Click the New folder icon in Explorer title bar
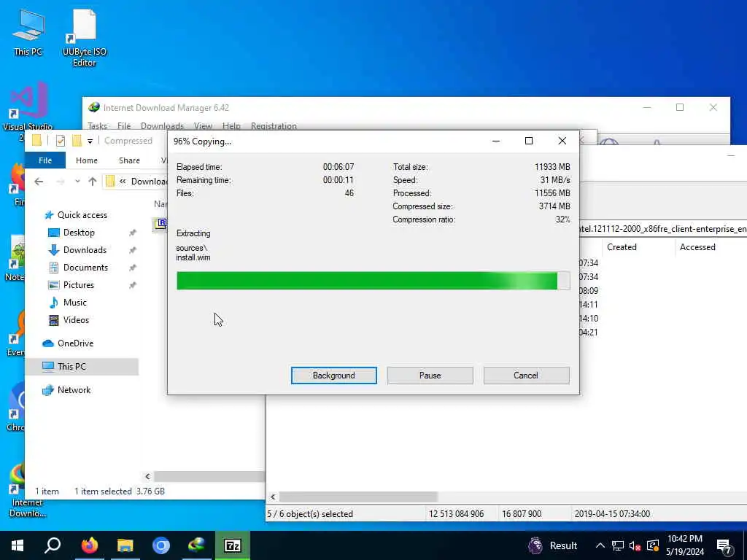Viewport: 747px width, 560px height. [77, 141]
